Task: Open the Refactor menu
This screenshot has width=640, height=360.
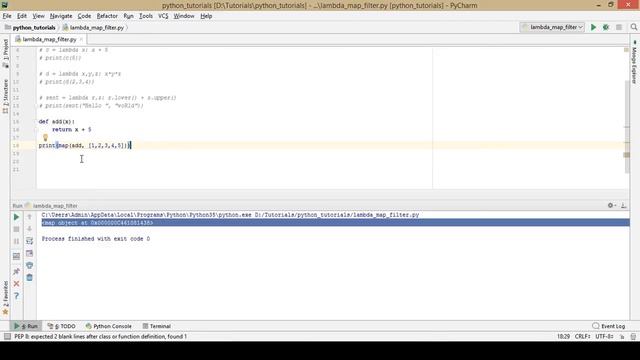Action: point(107,16)
